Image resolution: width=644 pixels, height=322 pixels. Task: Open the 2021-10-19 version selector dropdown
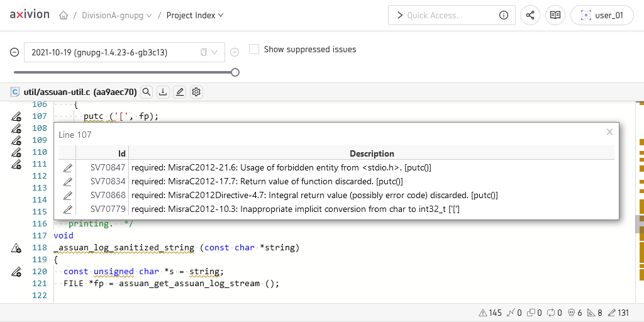point(125,52)
